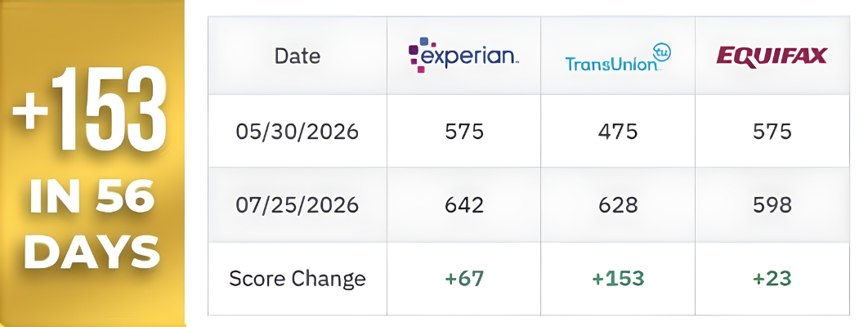868x327 pixels.
Task: Click the Experian logo
Action: pos(463,55)
